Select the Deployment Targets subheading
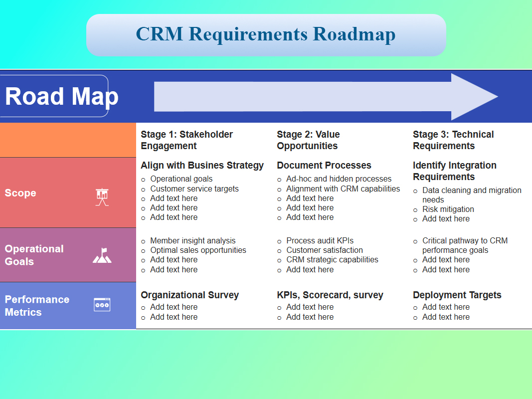532x399 pixels. (x=457, y=295)
